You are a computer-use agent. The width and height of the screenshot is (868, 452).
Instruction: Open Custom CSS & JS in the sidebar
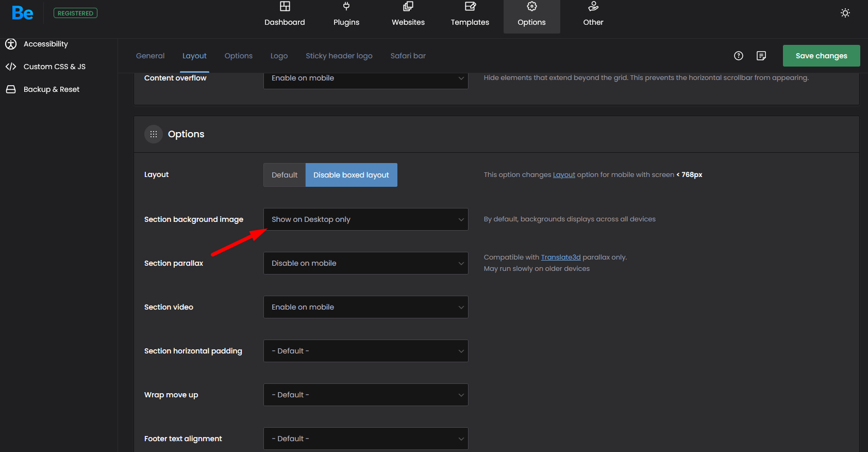tap(55, 67)
